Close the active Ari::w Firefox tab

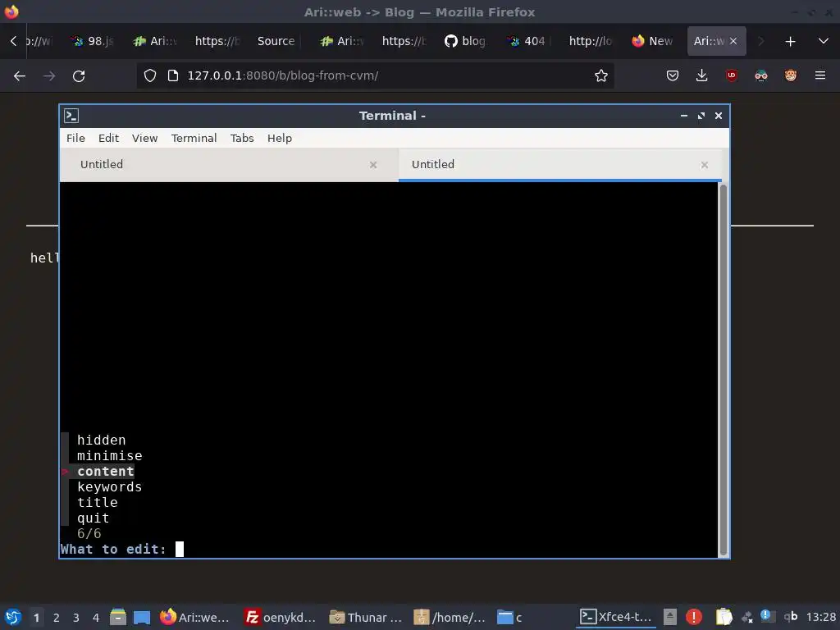[733, 41]
